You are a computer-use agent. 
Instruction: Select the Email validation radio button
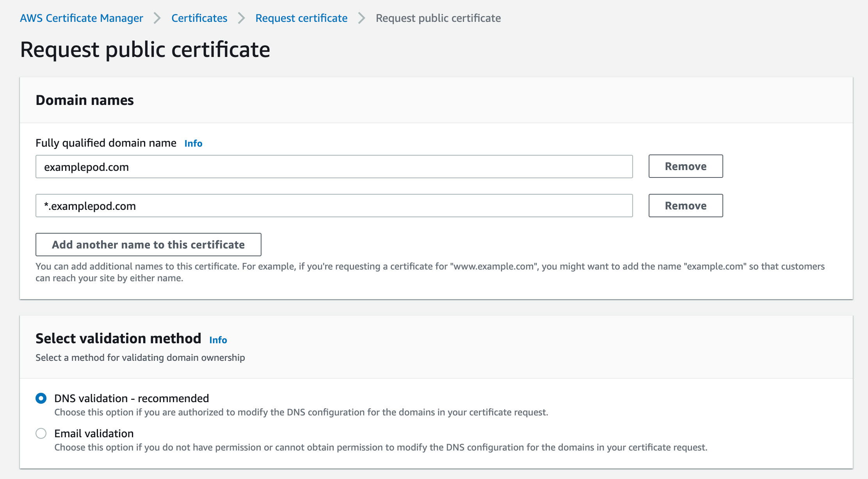coord(41,433)
